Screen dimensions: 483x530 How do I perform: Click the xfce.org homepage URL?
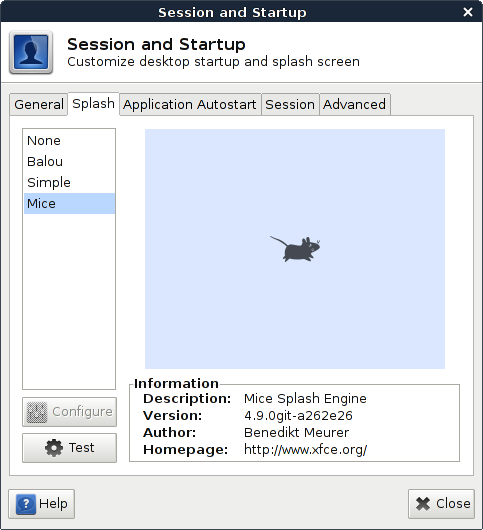coord(305,450)
